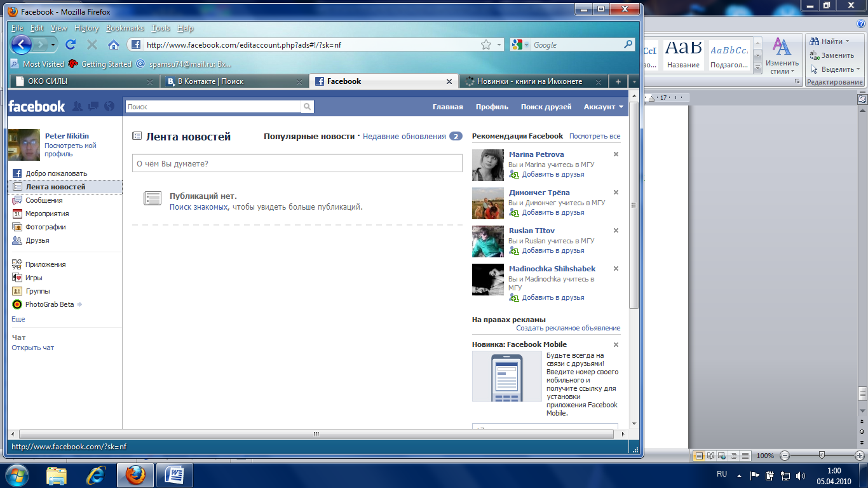Open Firefox home page icon
Image resolution: width=868 pixels, height=488 pixels.
coord(114,44)
